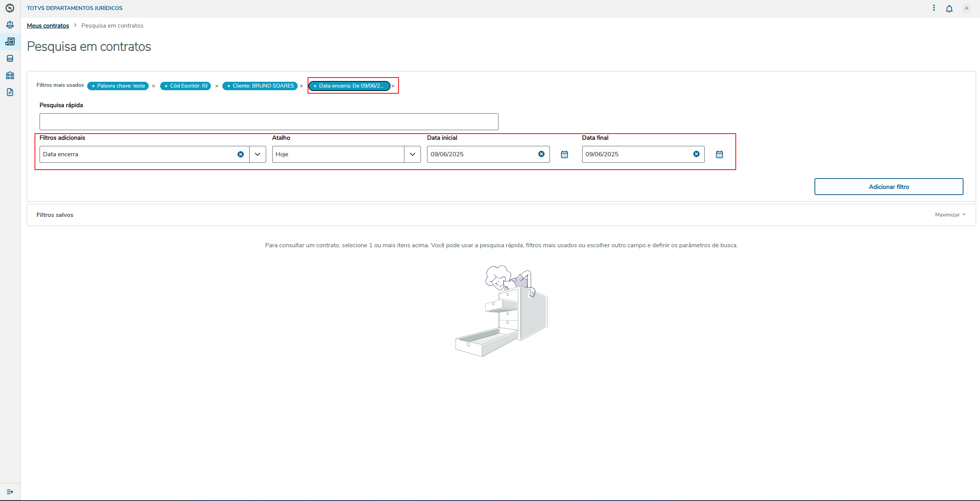The image size is (980, 501).
Task: Click the database stack sidebar icon
Action: pyautogui.click(x=10, y=58)
